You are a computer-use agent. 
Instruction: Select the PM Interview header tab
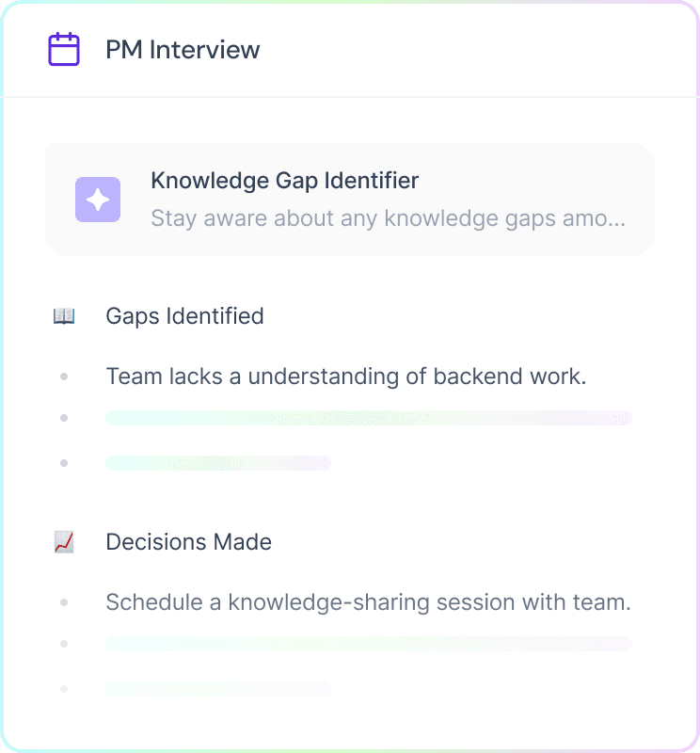(183, 49)
